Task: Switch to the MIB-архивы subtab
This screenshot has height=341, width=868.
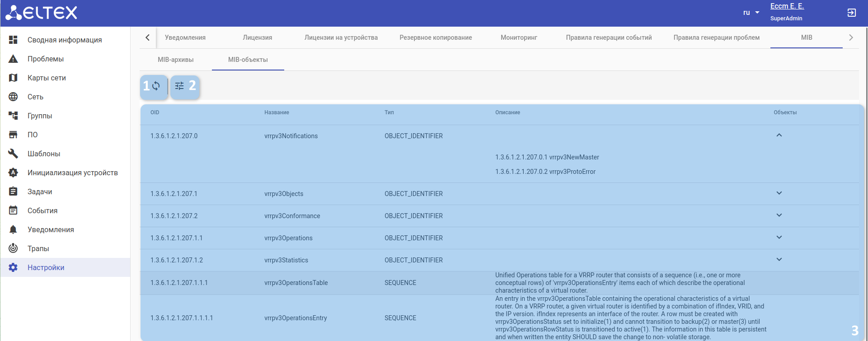Action: 176,60
